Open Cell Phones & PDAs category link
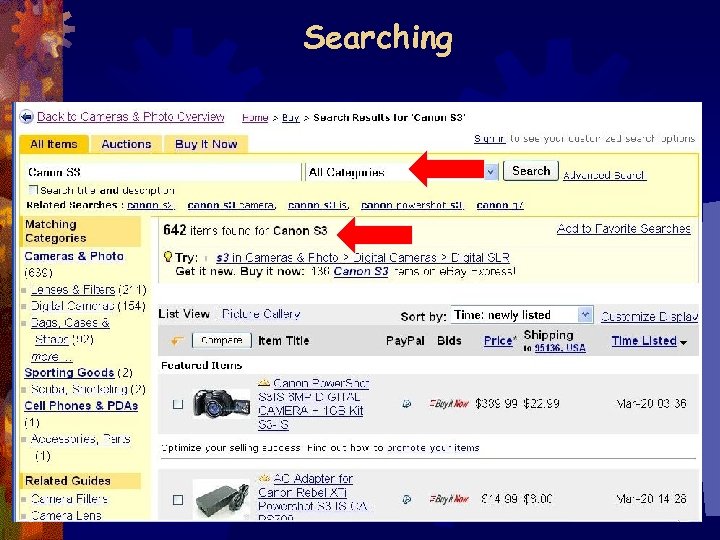 tap(81, 406)
